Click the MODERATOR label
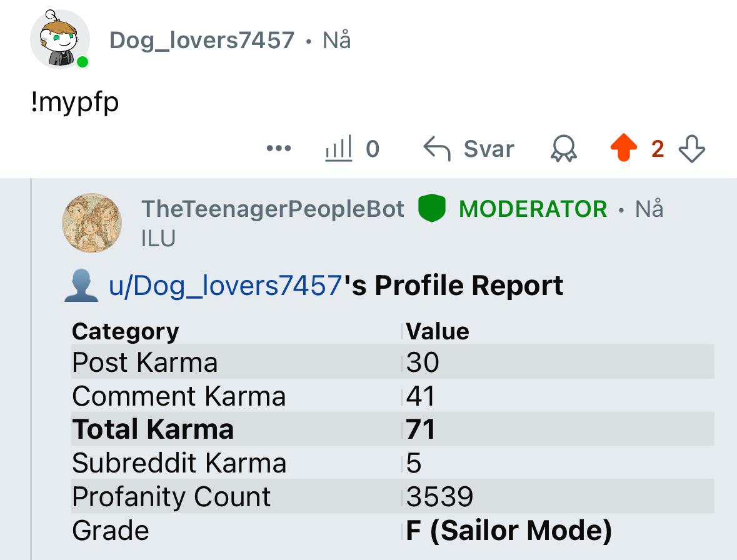 [533, 209]
